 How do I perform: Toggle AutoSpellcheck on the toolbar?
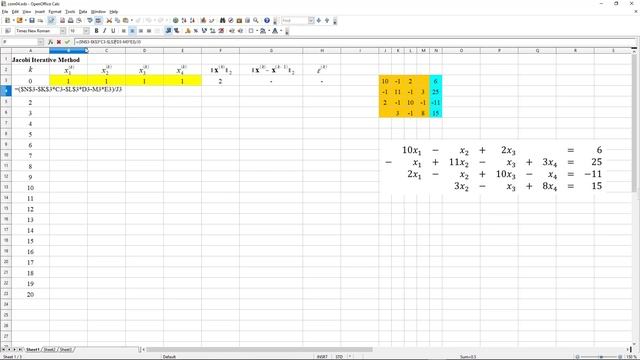(98, 20)
